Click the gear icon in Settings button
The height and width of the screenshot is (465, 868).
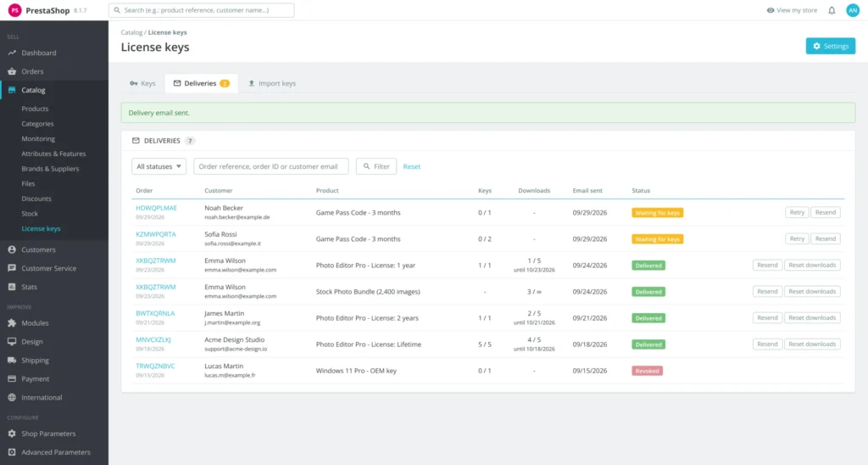[x=816, y=46]
